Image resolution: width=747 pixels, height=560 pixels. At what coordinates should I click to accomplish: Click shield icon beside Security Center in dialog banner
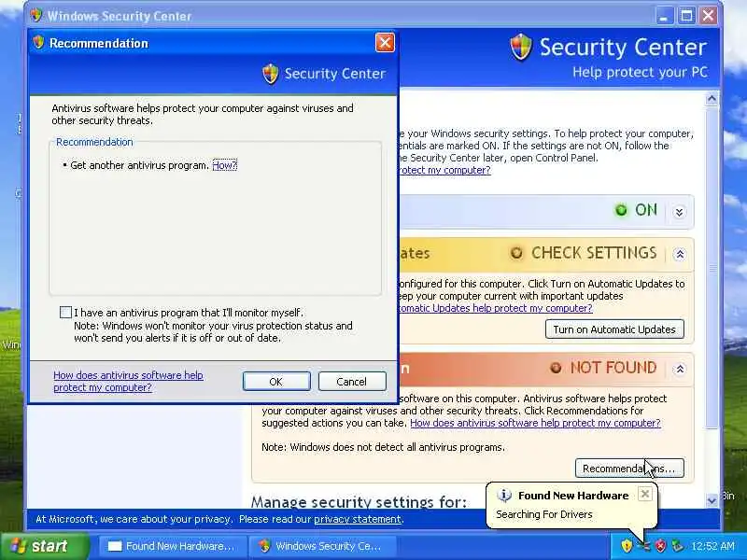(x=270, y=74)
